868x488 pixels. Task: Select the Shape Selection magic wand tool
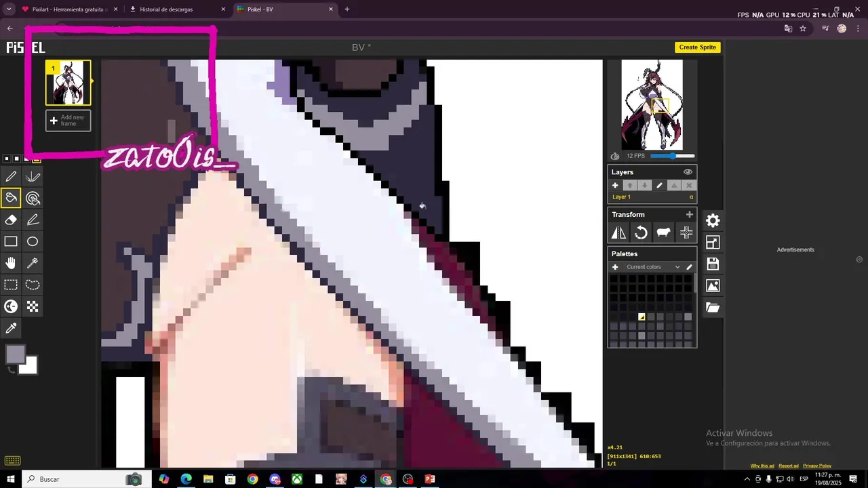click(x=33, y=264)
